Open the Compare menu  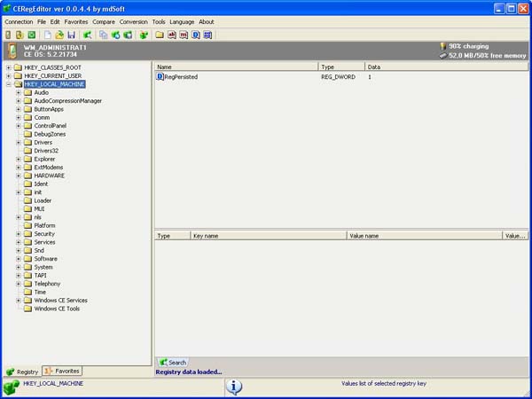coord(104,21)
